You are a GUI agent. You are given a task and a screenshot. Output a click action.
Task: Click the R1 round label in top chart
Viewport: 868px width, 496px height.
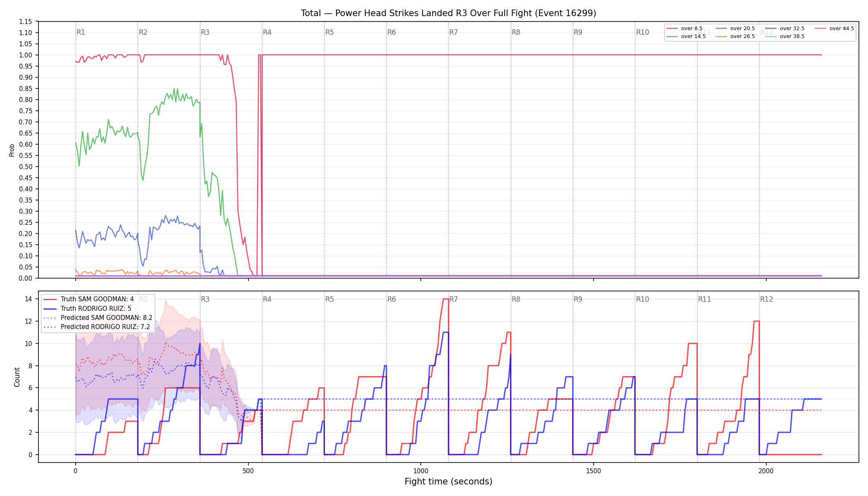(81, 32)
